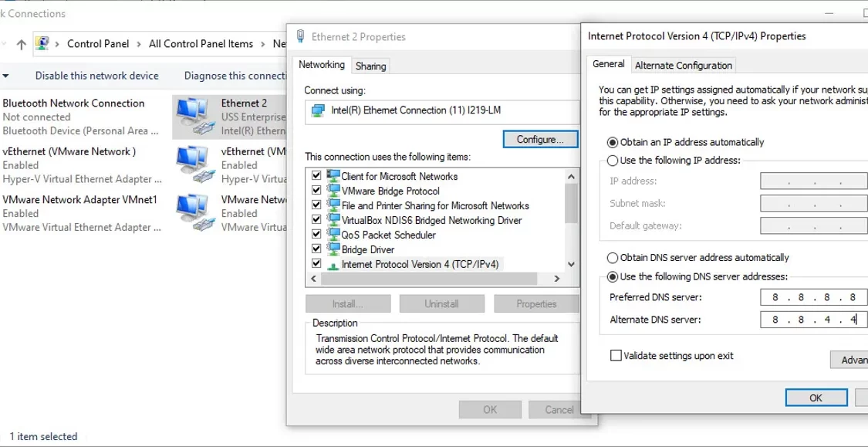The width and height of the screenshot is (868, 447).
Task: Click Control Panel in the breadcrumb
Action: click(x=98, y=44)
